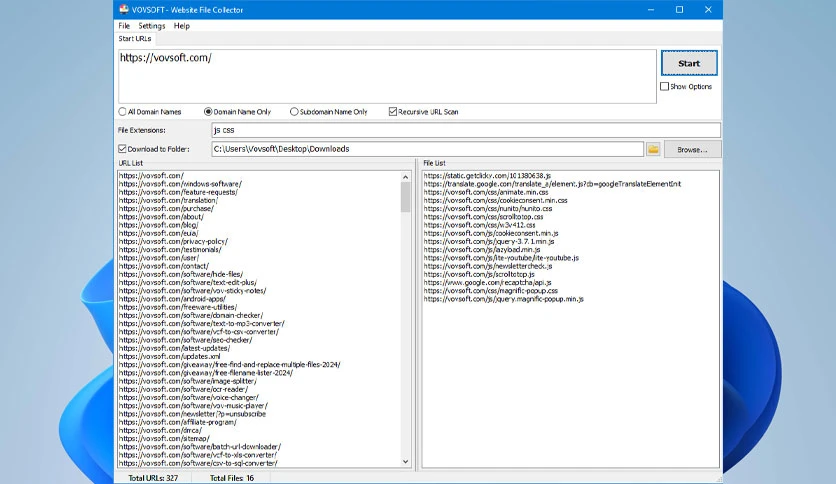Image resolution: width=836 pixels, height=484 pixels.
Task: Toggle Download to Folder checkbox
Action: [x=122, y=149]
